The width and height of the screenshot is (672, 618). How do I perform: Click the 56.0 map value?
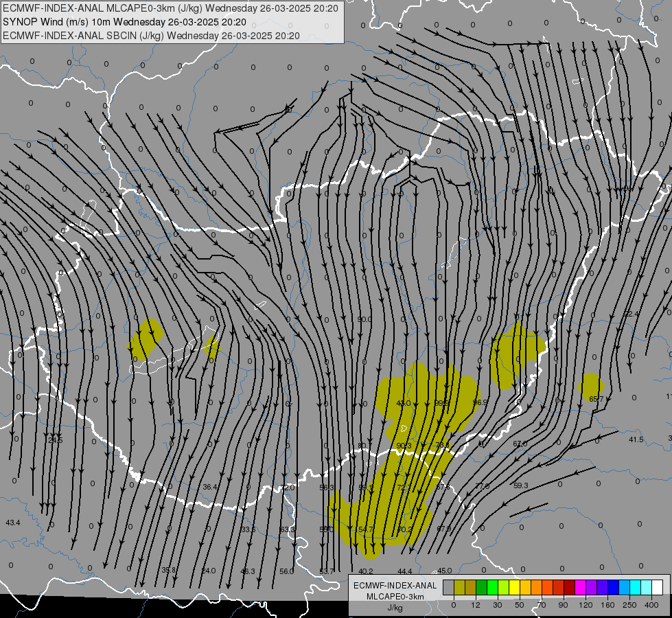point(287,571)
